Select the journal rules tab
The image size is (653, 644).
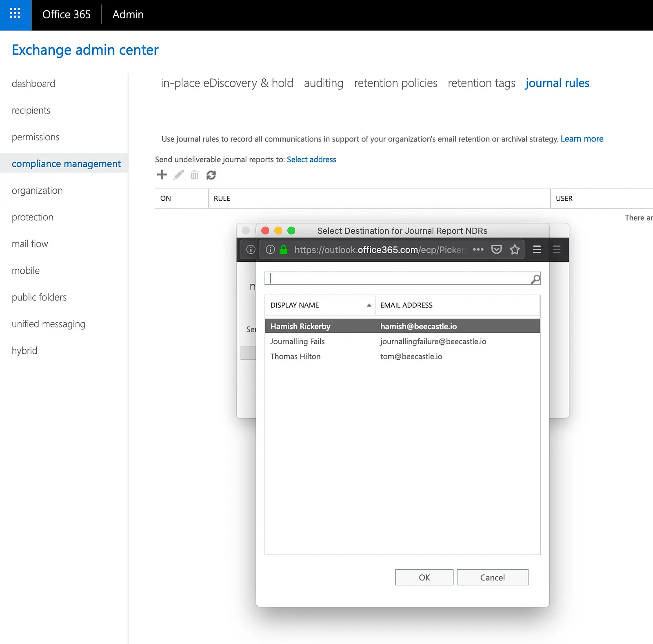pos(557,83)
